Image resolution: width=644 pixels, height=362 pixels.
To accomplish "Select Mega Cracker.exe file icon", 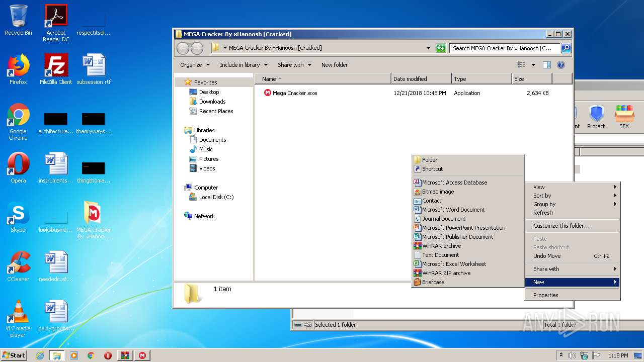I will (268, 93).
